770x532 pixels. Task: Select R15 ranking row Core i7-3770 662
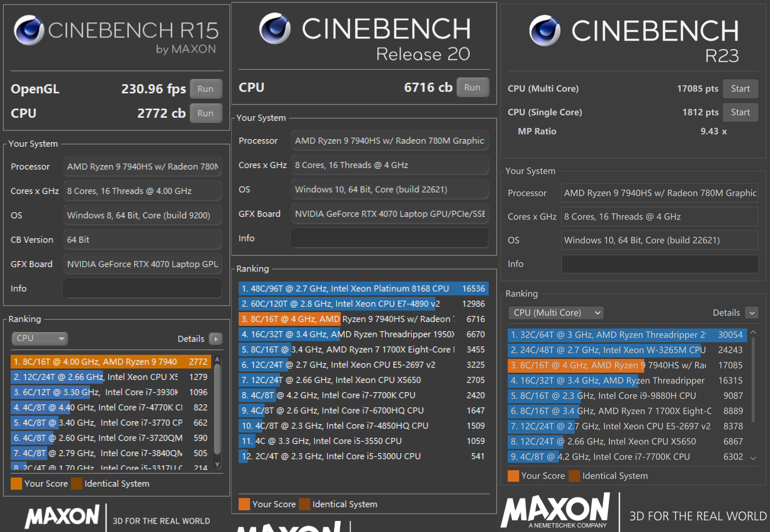(x=111, y=423)
